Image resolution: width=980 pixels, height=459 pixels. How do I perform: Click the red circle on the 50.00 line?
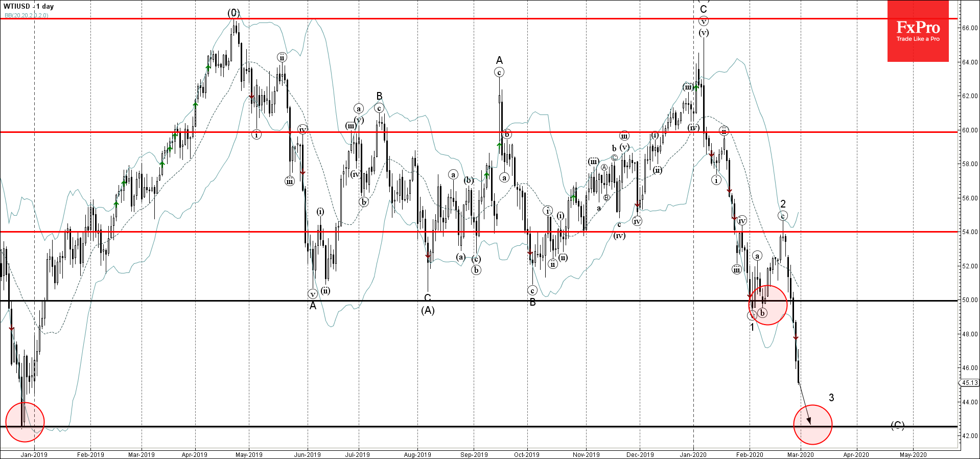point(767,305)
